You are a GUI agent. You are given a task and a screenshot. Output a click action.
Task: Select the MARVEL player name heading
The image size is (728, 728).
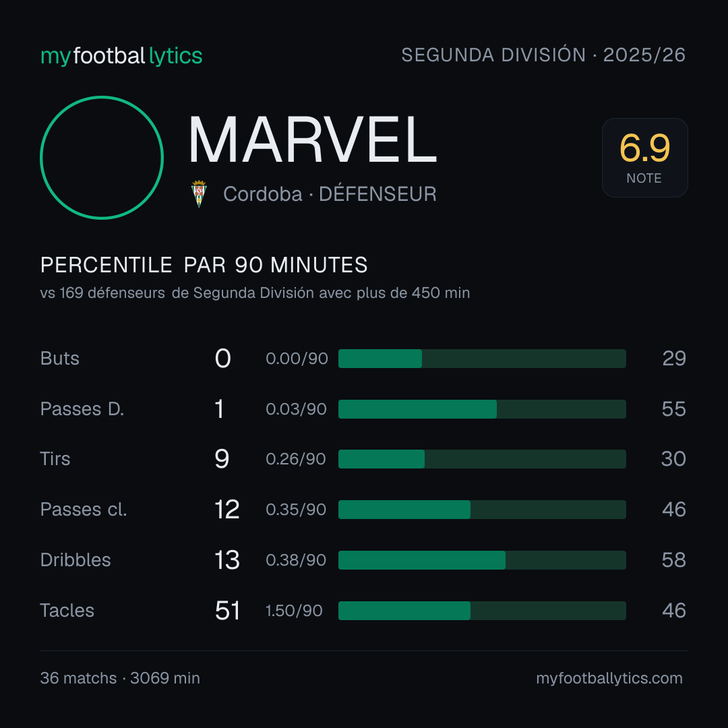point(313,140)
